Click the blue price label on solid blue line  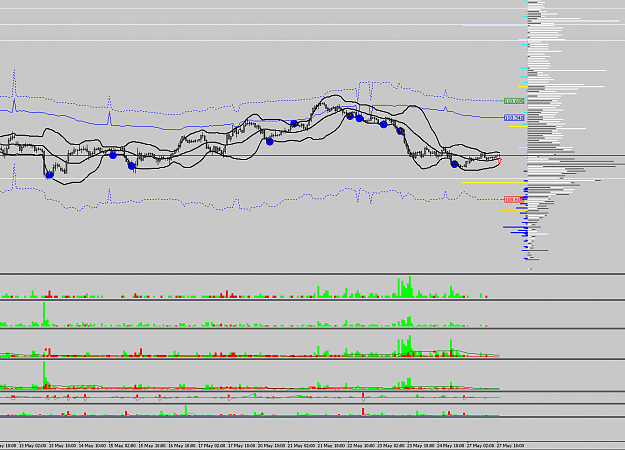pos(514,118)
